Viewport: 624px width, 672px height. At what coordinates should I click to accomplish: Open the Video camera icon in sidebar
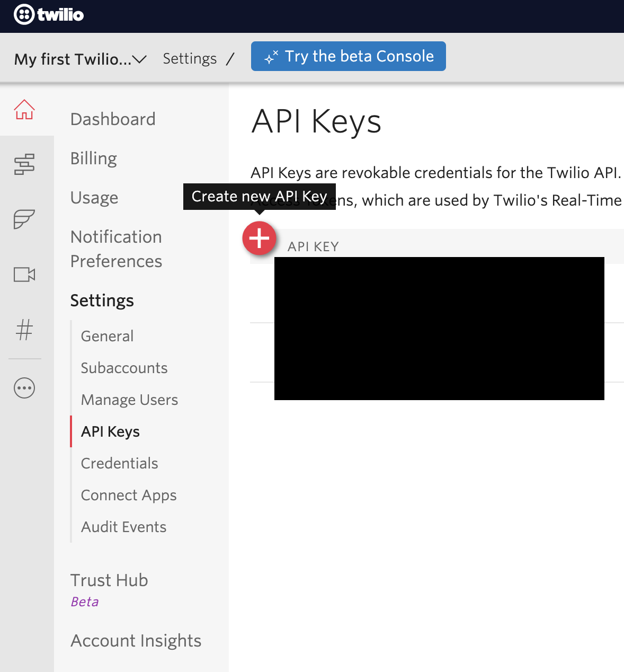point(24,275)
